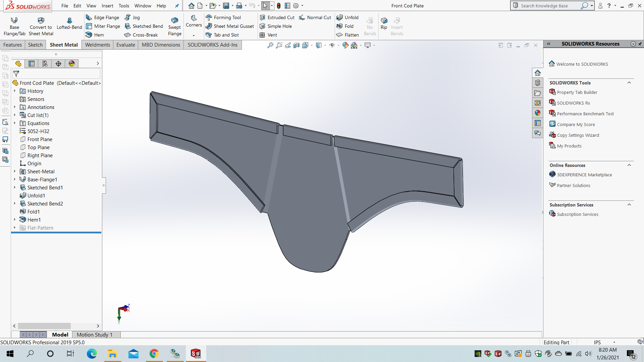Expand the Cut list(1) folder
Image resolution: width=644 pixels, height=362 pixels.
(15, 115)
